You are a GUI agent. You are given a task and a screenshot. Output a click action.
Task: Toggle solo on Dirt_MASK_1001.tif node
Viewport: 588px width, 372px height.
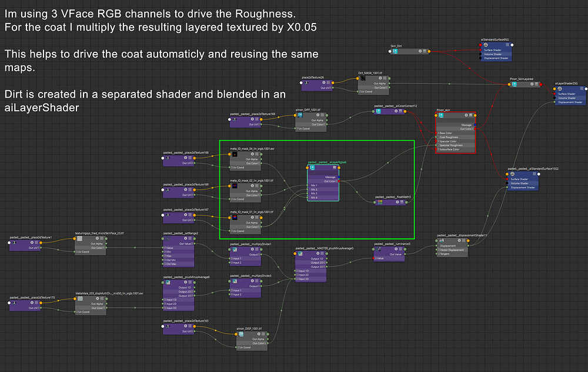click(x=380, y=78)
